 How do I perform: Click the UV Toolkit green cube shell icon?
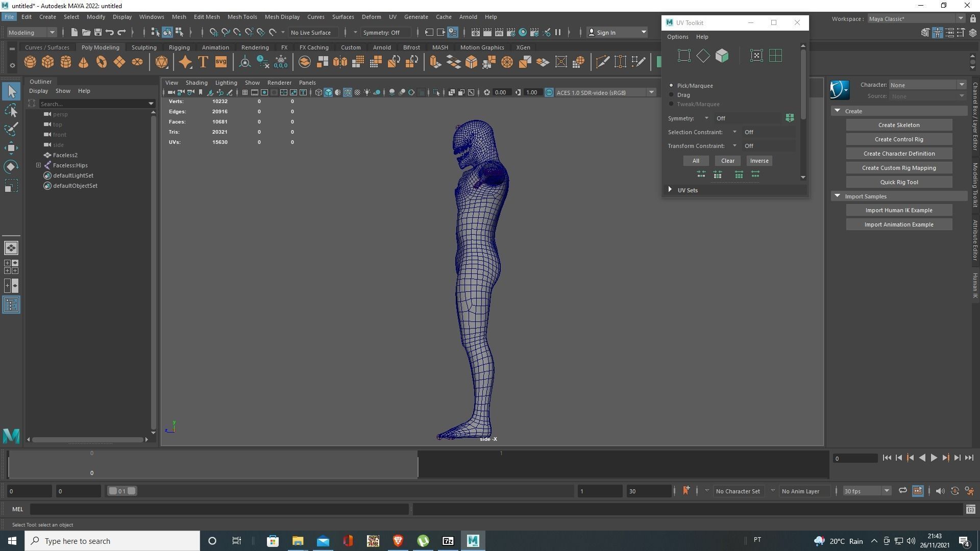coord(722,56)
